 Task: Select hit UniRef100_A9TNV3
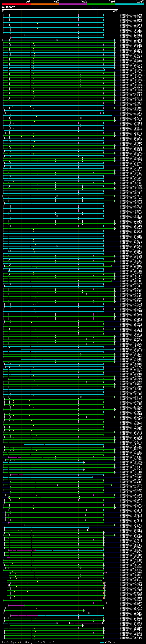pyautogui.click(x=131, y=22)
